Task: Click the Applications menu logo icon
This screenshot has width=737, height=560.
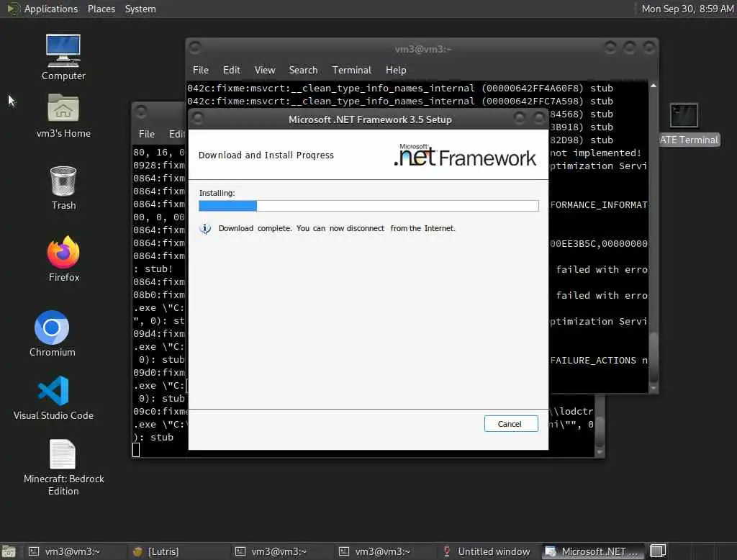Action: coord(13,9)
